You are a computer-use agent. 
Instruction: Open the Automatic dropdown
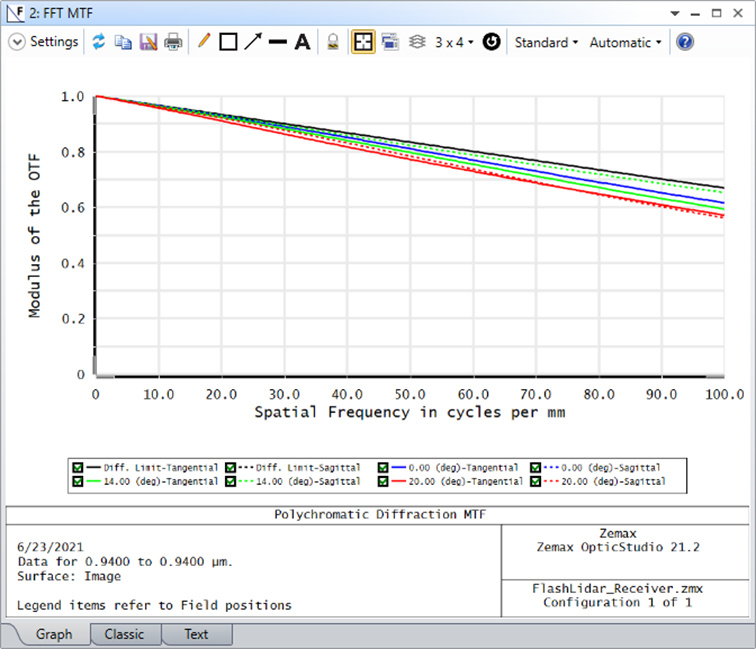[x=625, y=42]
